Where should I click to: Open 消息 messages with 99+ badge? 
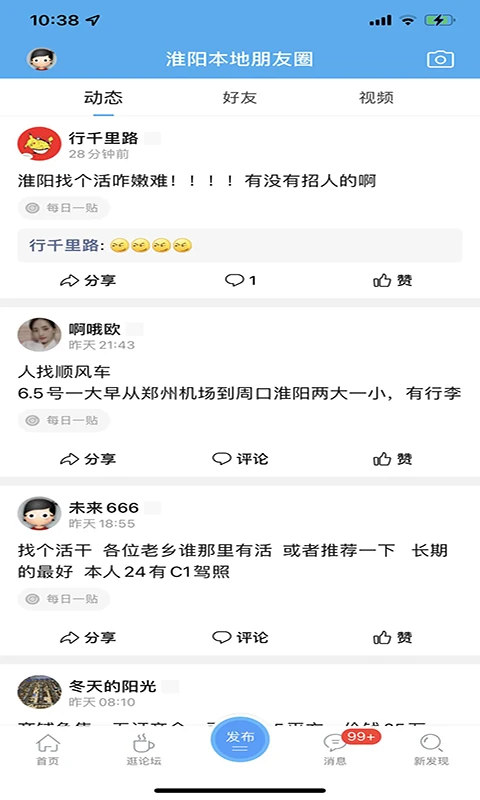(x=335, y=749)
